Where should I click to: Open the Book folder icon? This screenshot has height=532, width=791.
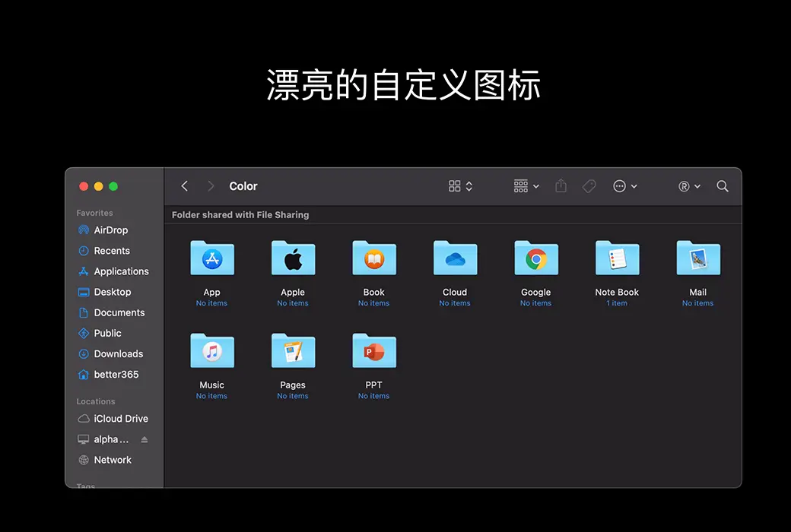(373, 258)
